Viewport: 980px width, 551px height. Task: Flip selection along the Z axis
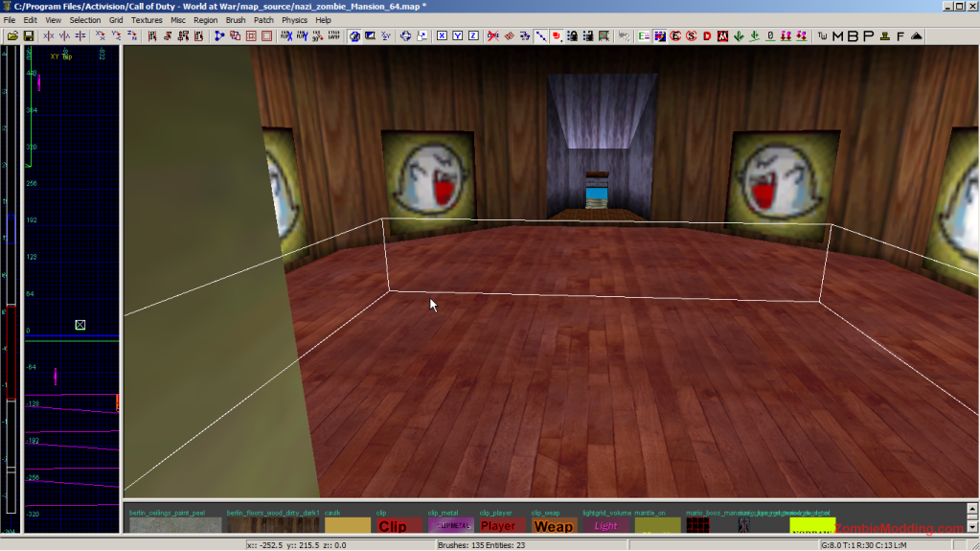[80, 36]
